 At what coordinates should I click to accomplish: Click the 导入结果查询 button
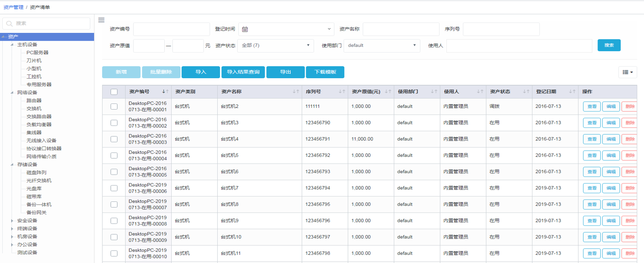point(243,72)
